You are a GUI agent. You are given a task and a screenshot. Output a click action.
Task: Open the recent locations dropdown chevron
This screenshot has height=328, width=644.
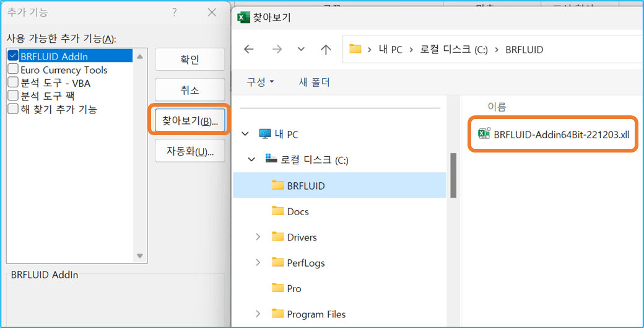pos(301,50)
